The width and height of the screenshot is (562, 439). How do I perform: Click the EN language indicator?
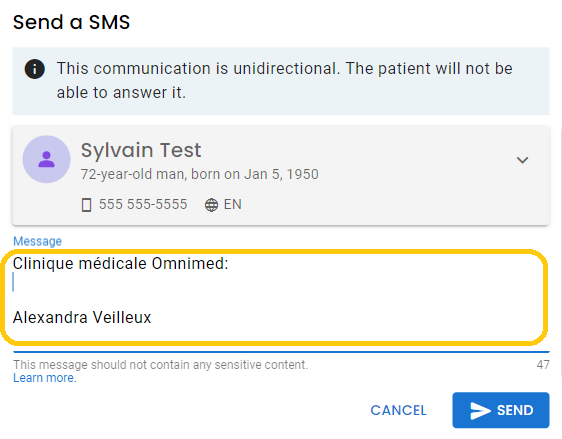(233, 204)
